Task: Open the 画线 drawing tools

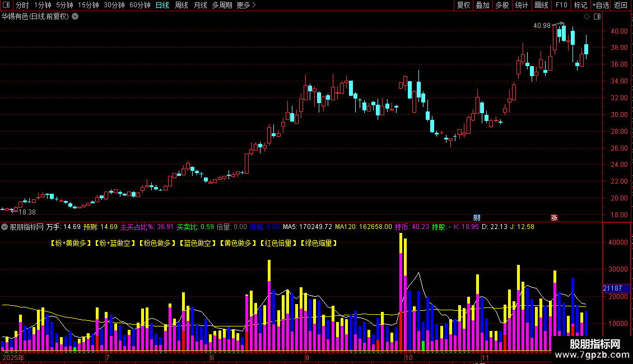Action: point(541,5)
